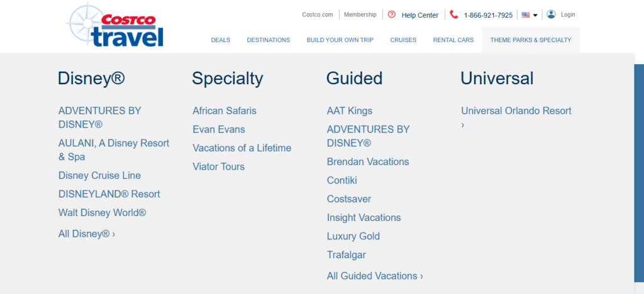Click the Specialty column heading
Image resolution: width=644 pixels, height=294 pixels.
pyautogui.click(x=228, y=78)
